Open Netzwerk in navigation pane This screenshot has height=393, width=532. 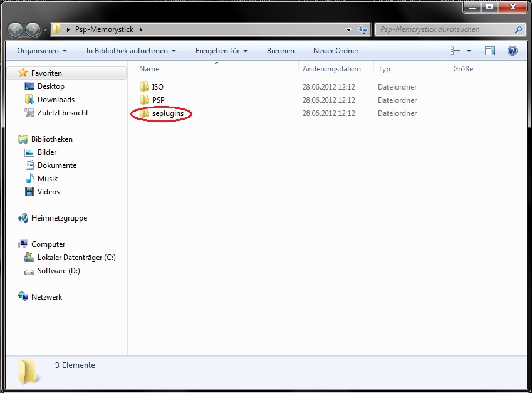pyautogui.click(x=46, y=297)
